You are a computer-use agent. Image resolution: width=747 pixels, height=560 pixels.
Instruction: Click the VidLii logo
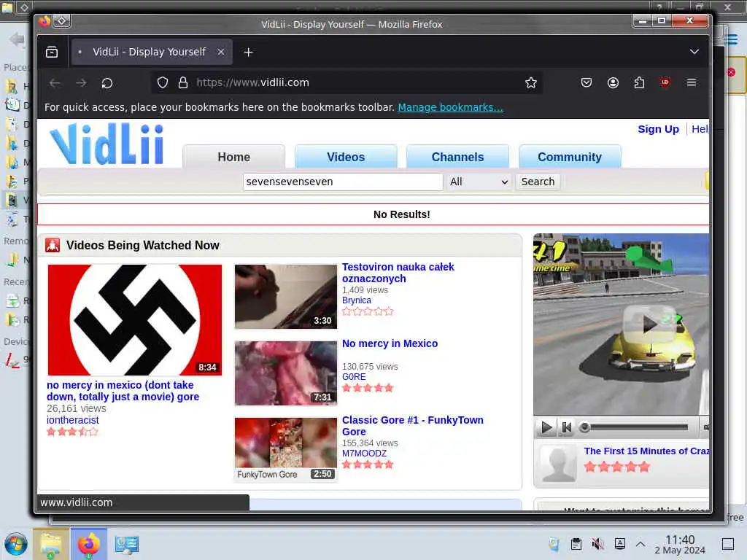[x=107, y=144]
